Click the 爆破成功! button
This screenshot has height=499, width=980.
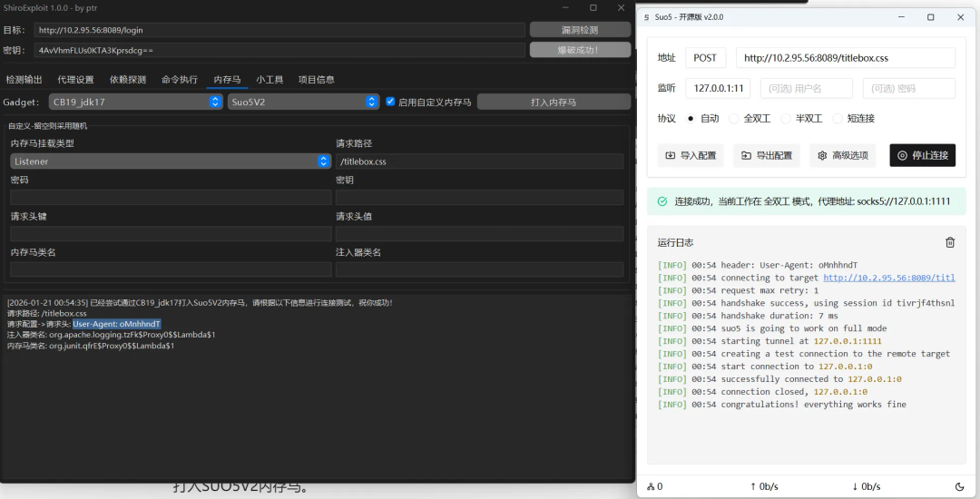(x=580, y=50)
